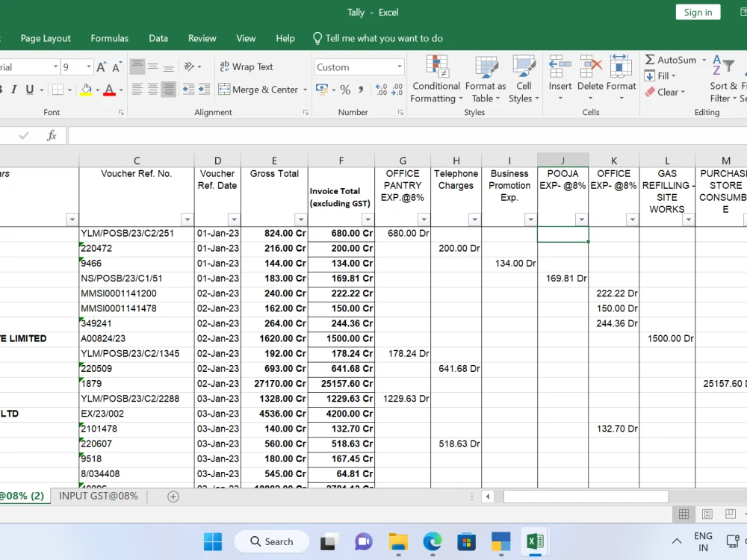Increase indent of cell text

click(205, 90)
